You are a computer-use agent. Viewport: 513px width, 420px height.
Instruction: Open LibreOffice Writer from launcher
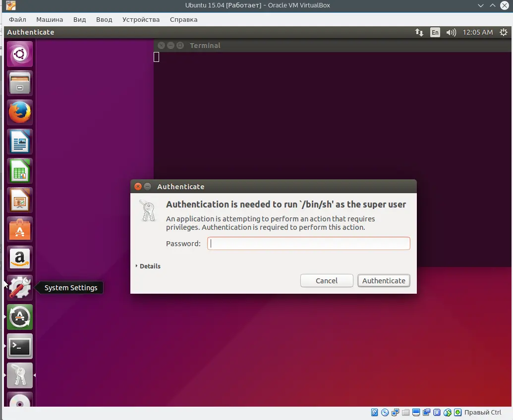pyautogui.click(x=20, y=142)
